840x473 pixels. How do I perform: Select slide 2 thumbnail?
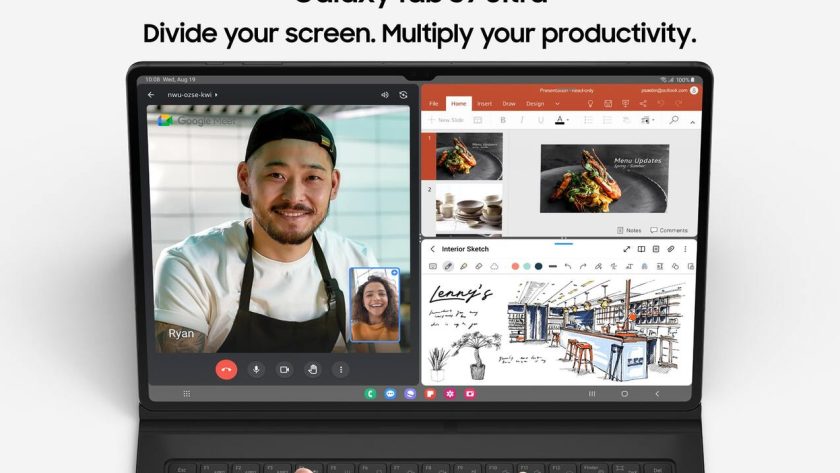point(468,209)
